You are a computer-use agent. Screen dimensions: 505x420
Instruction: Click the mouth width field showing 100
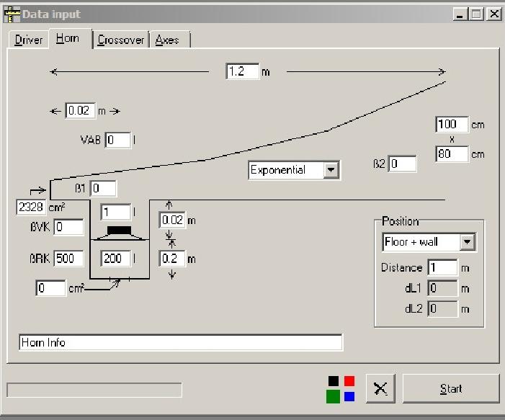(x=452, y=125)
